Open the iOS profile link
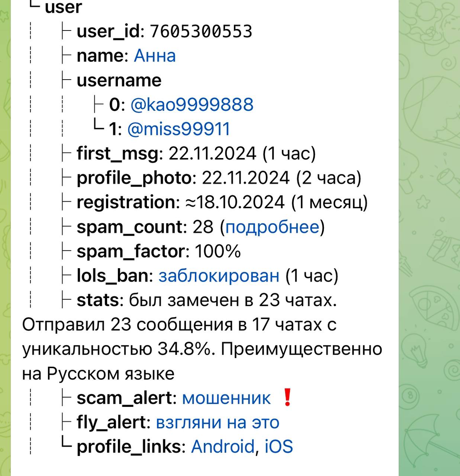This screenshot has width=460, height=476. [279, 447]
